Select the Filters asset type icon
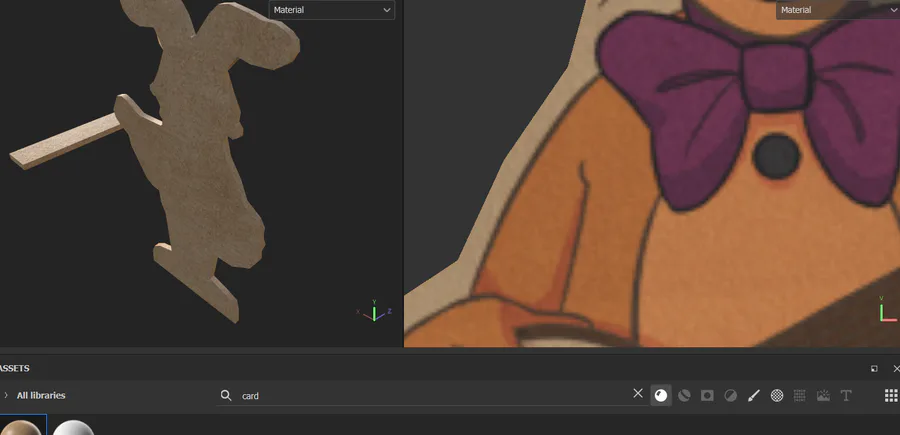The width and height of the screenshot is (900, 435). [730, 395]
